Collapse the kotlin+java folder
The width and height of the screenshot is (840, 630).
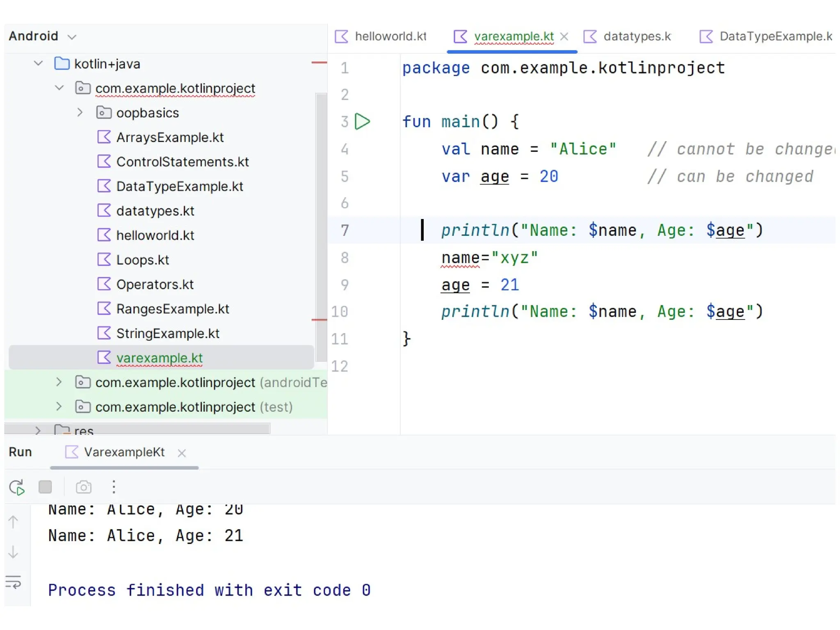pyautogui.click(x=38, y=64)
